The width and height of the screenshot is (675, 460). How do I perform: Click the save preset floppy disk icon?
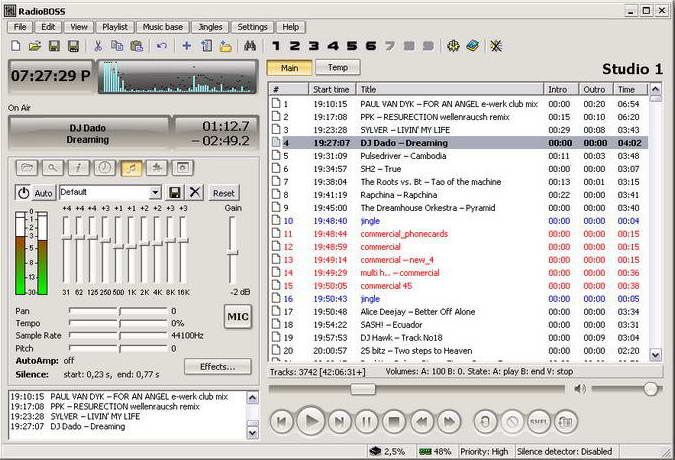point(175,192)
